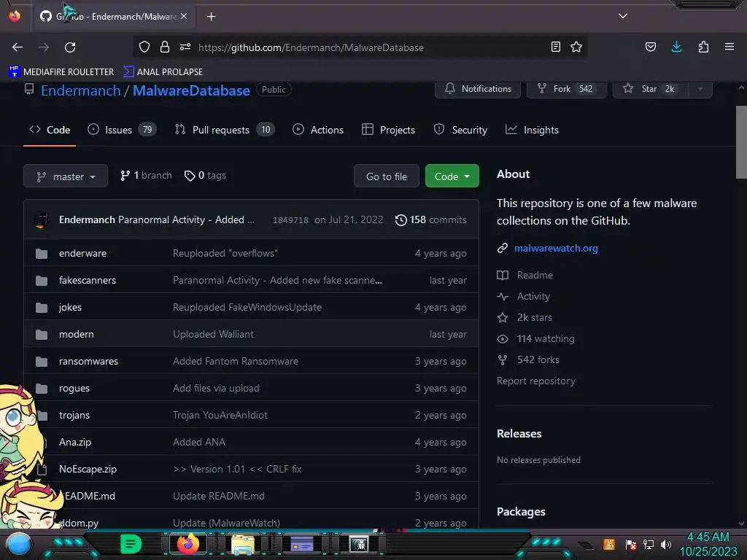This screenshot has width=747, height=560.
Task: Click the Go to file button
Action: coord(387,176)
